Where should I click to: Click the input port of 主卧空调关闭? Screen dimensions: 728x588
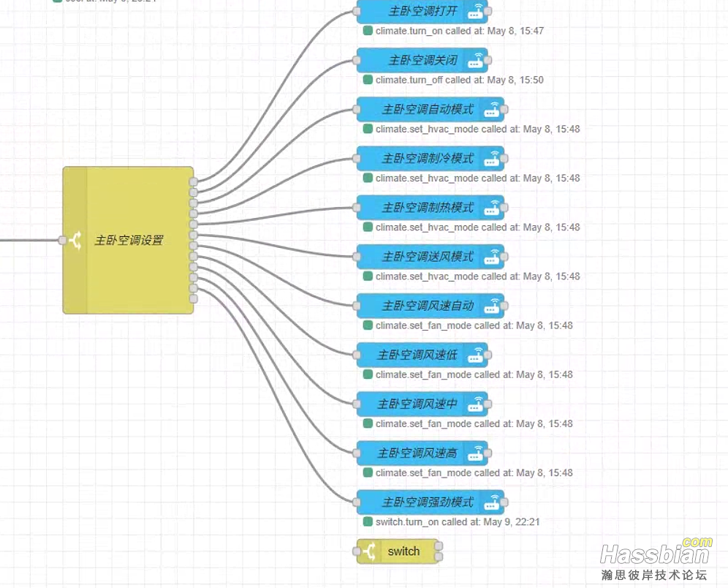pyautogui.click(x=357, y=61)
